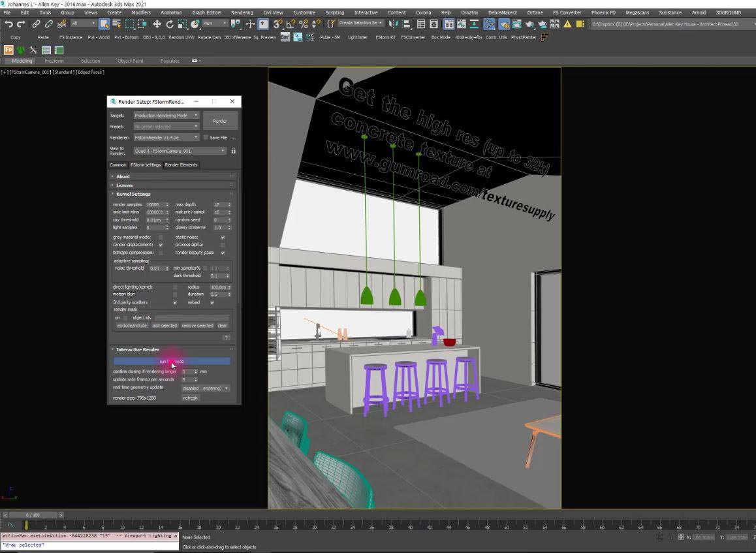Expand the License rollout
Image resolution: width=756 pixels, height=553 pixels.
(x=124, y=185)
